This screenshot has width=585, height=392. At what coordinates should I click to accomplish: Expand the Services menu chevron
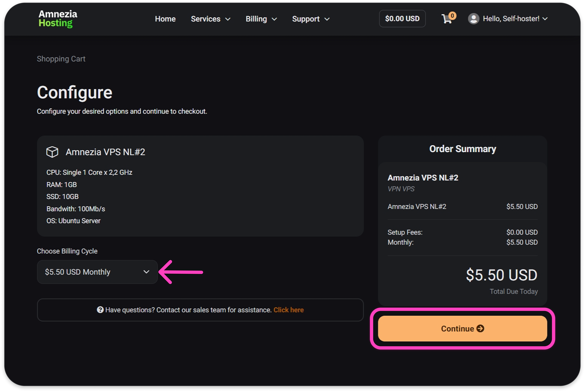228,19
